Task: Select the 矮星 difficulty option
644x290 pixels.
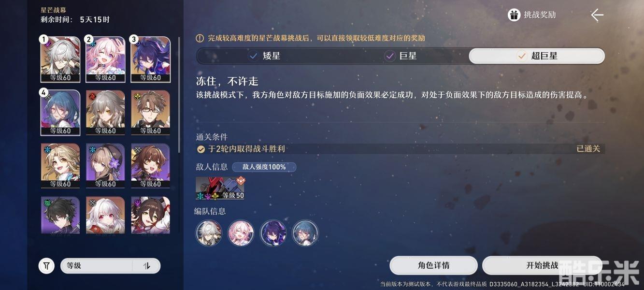Action: (264, 56)
